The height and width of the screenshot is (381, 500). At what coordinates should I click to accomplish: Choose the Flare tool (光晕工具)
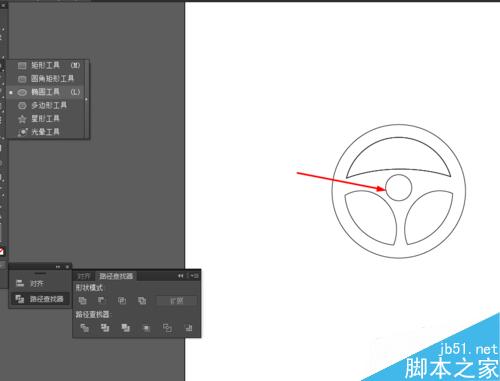coord(46,132)
